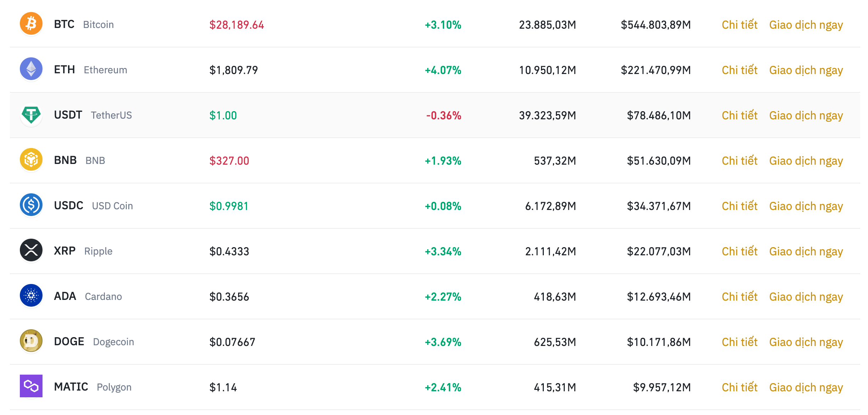Open Chi tiết for Ethereum

(739, 70)
